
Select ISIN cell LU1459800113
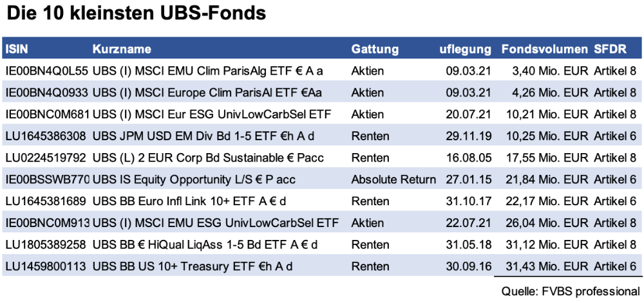[45, 266]
